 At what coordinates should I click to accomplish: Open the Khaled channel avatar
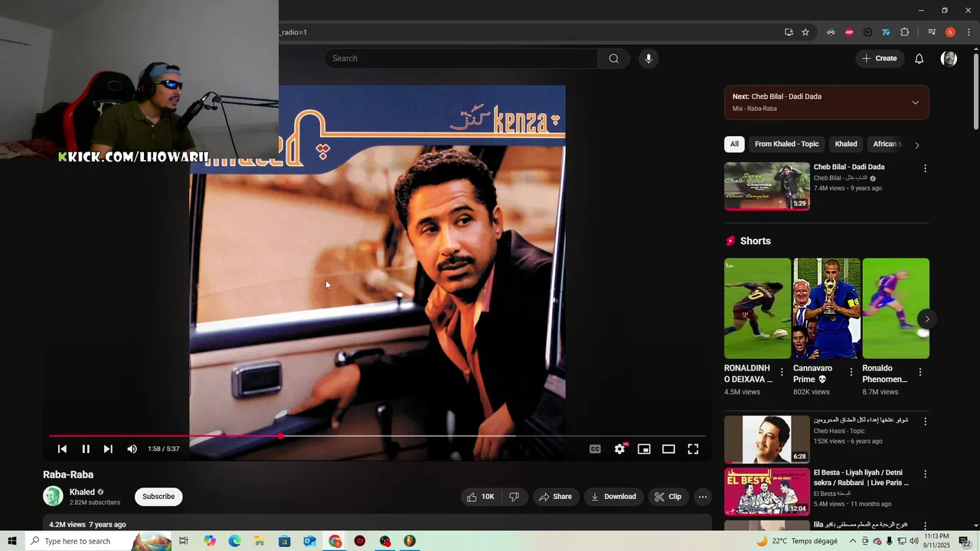(x=53, y=496)
